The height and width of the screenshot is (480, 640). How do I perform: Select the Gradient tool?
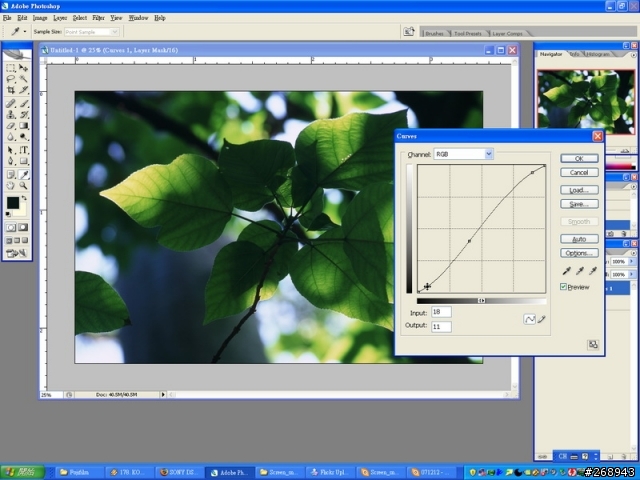tap(23, 126)
